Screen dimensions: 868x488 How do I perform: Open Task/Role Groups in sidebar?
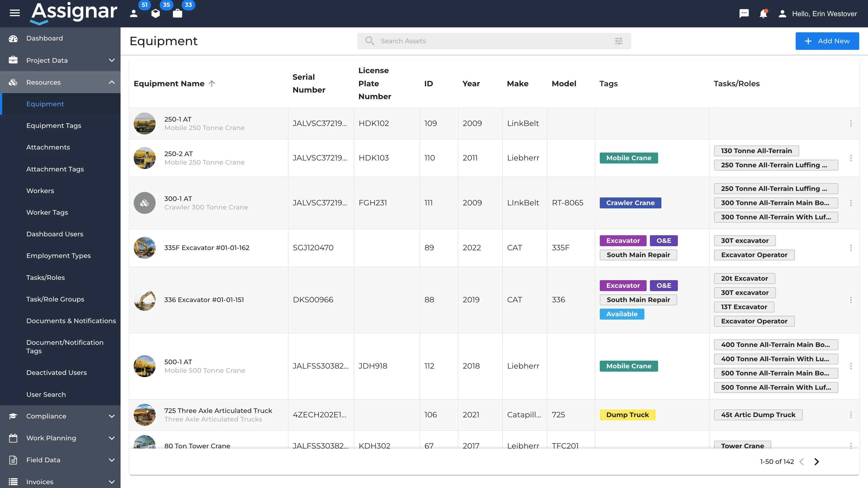click(x=55, y=299)
